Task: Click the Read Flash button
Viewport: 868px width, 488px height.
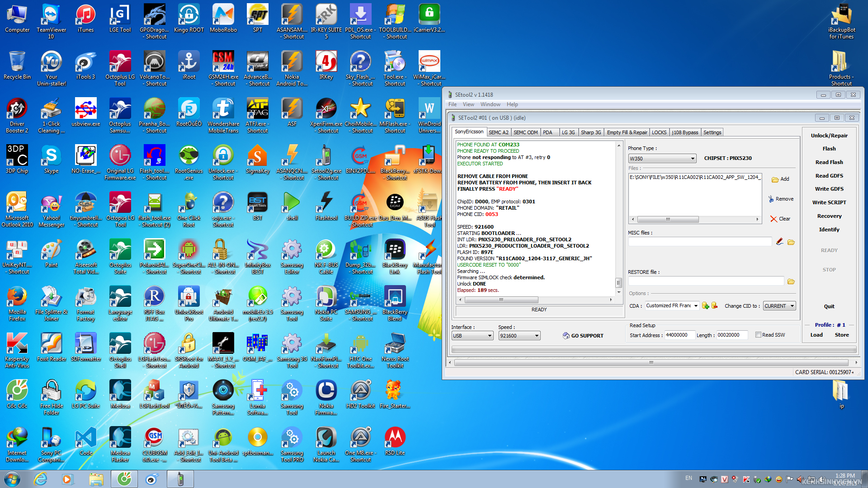Action: pos(829,162)
